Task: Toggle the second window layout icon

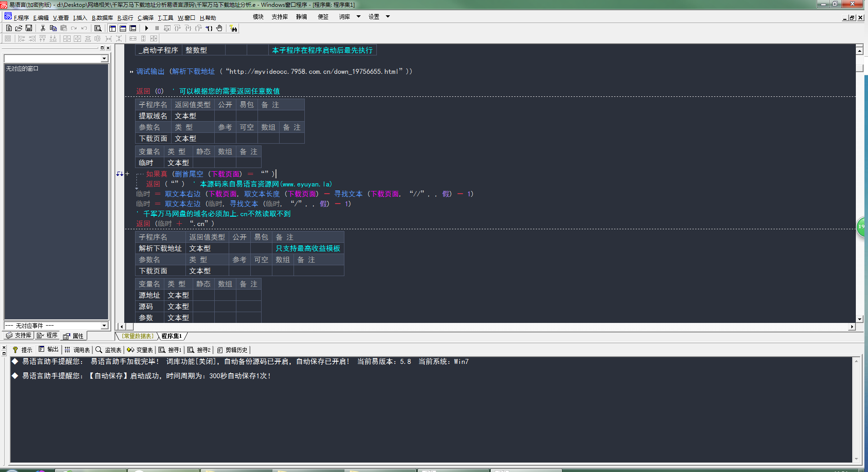Action: click(x=123, y=28)
